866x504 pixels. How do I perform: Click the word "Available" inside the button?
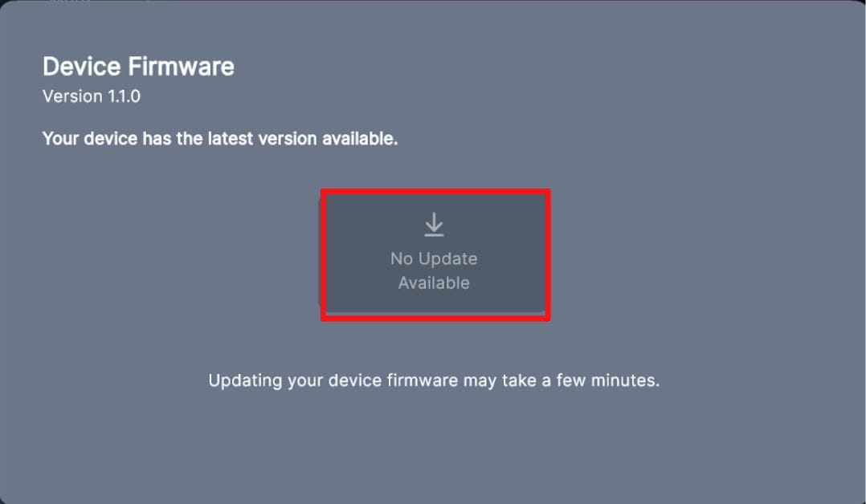click(x=434, y=282)
